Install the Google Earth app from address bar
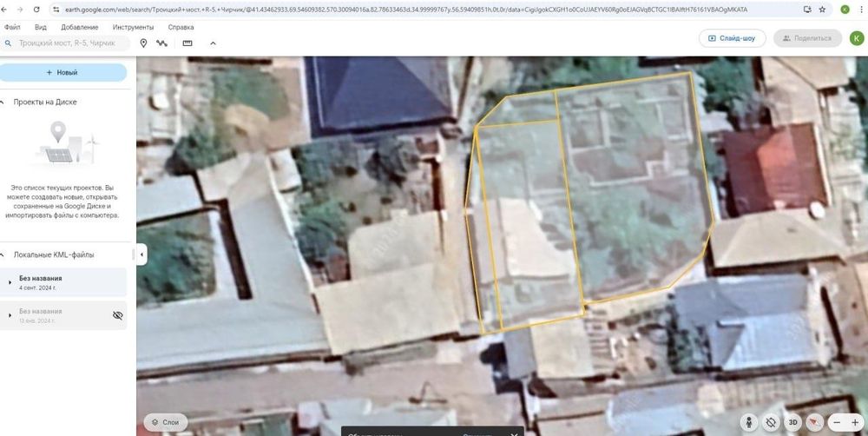 pos(807,10)
